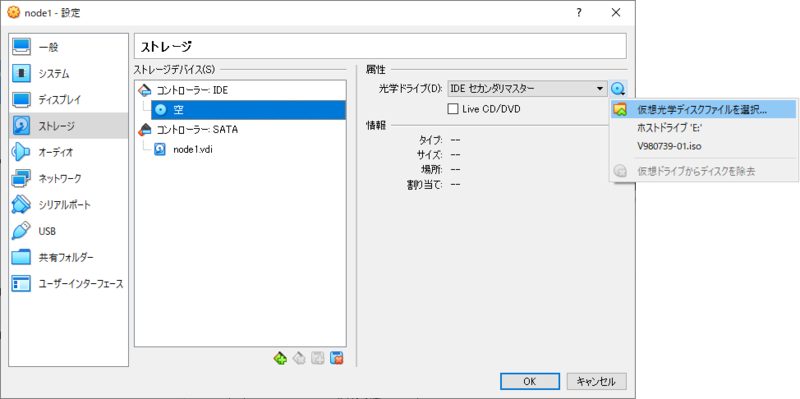Confirm settings with OK button
Screen dimensions: 800x399
(x=530, y=381)
